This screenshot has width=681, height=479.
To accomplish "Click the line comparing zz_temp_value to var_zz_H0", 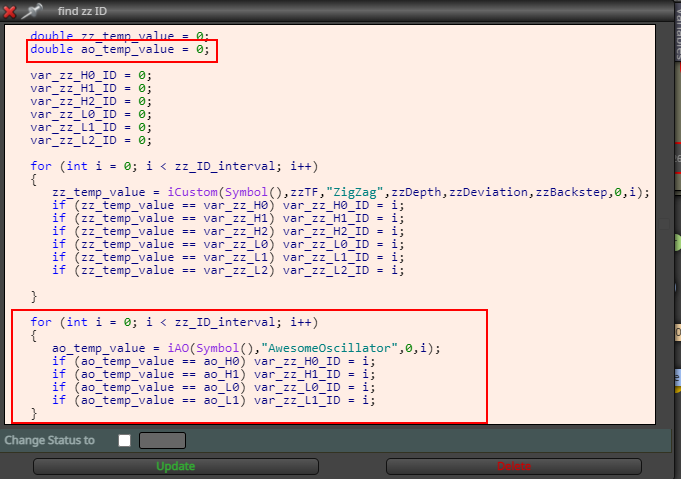I will pyautogui.click(x=228, y=205).
